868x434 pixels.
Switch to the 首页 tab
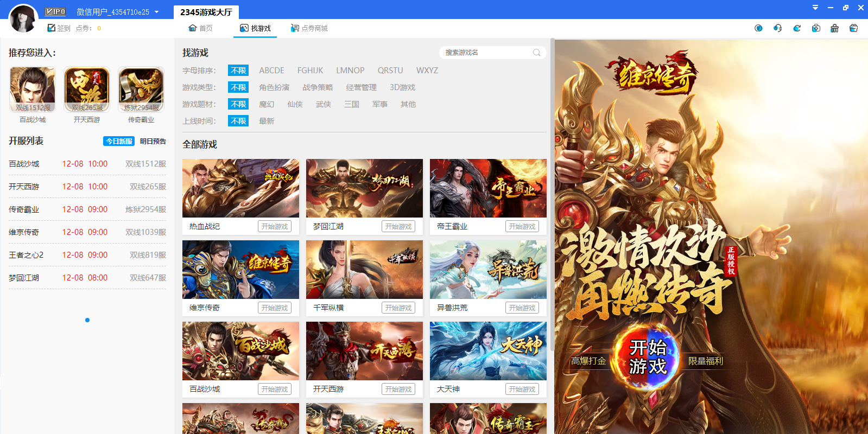tap(200, 28)
